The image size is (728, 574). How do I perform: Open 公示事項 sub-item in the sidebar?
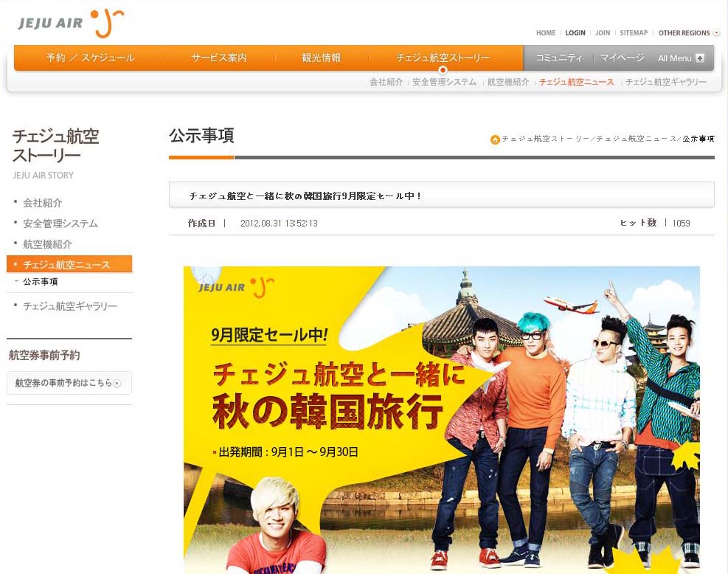tap(41, 282)
